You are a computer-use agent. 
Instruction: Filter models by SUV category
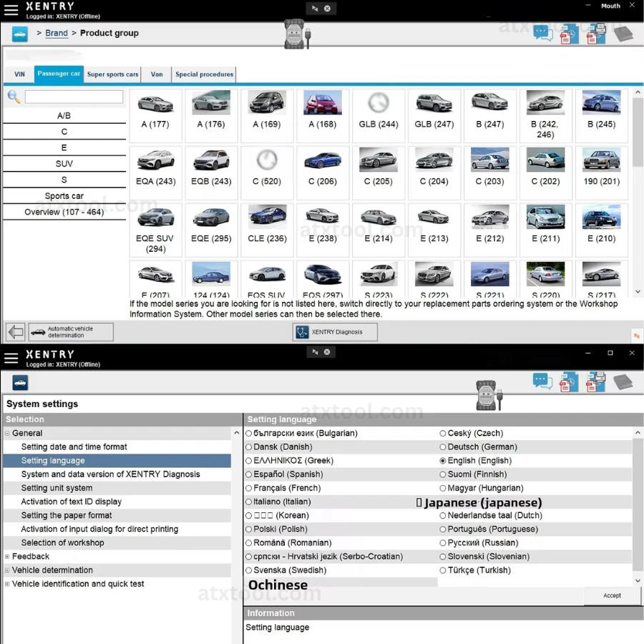coord(64,164)
